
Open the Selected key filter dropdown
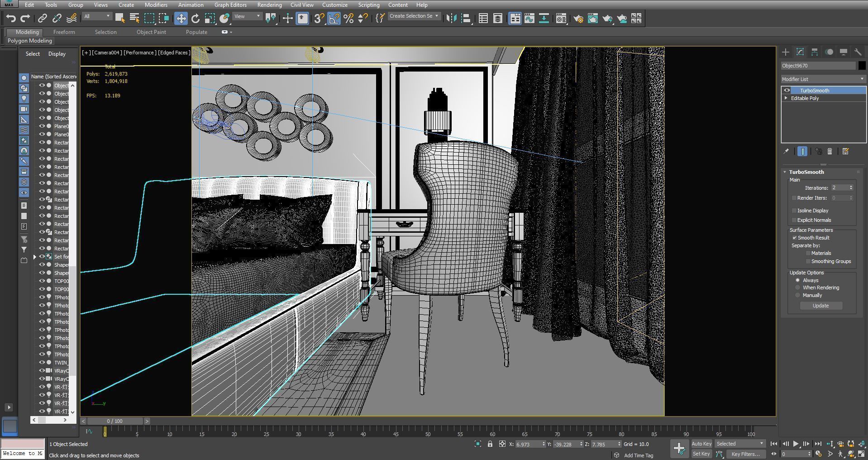(740, 444)
